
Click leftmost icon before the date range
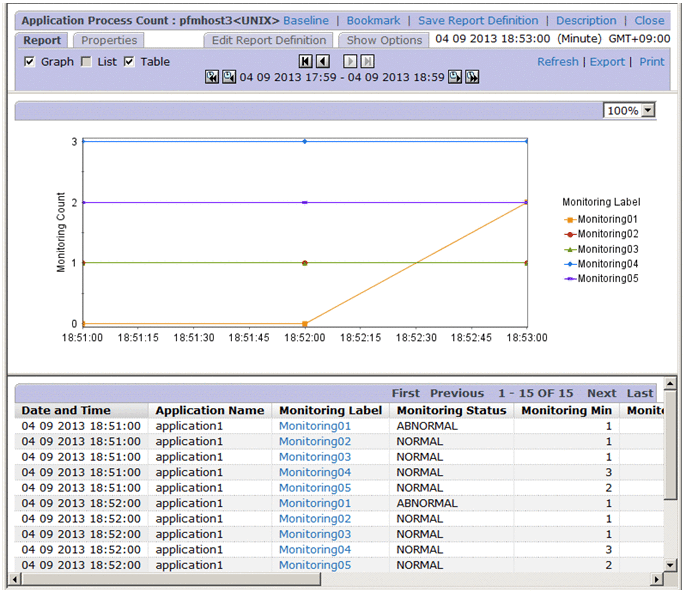pyautogui.click(x=212, y=78)
